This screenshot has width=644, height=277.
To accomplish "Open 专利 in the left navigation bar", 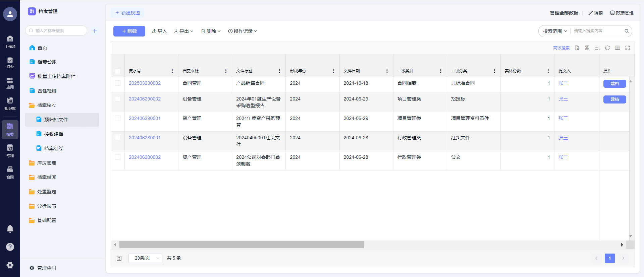I will tap(10, 151).
